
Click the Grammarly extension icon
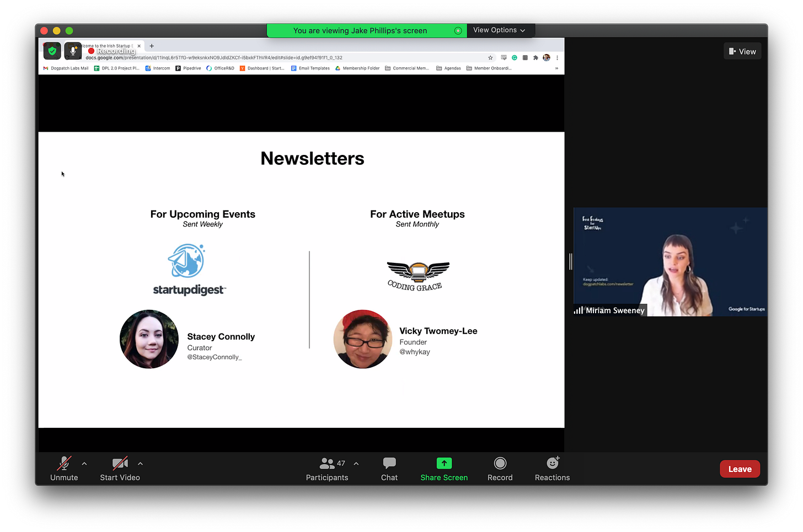[x=515, y=57]
